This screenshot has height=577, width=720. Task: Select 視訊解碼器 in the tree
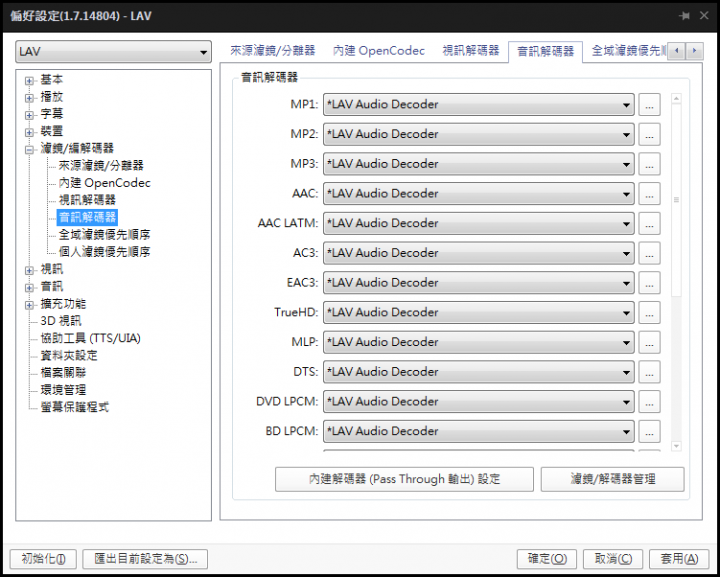click(87, 200)
